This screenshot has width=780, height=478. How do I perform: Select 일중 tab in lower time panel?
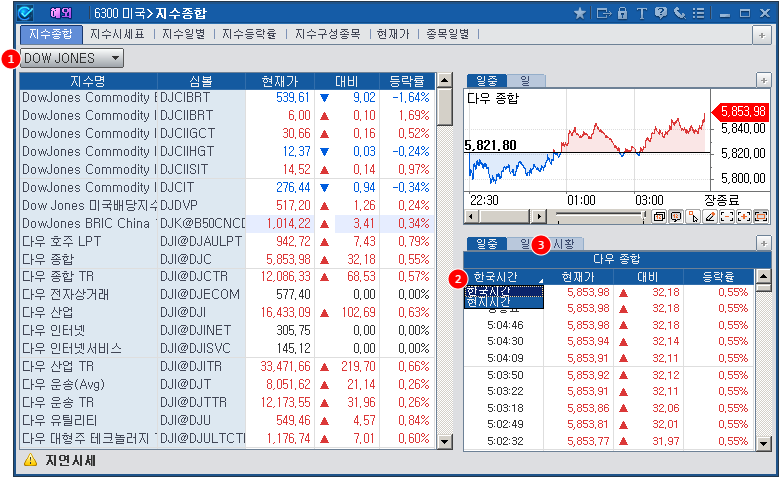point(486,244)
